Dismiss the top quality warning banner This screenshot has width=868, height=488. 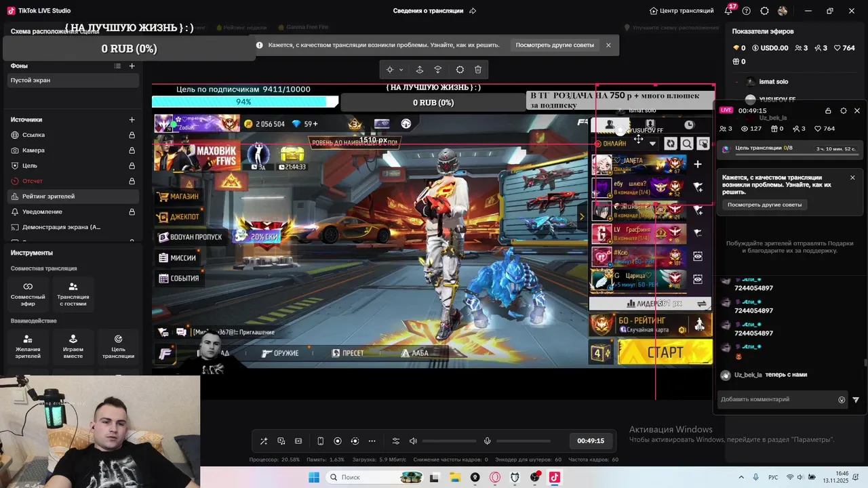(x=608, y=45)
